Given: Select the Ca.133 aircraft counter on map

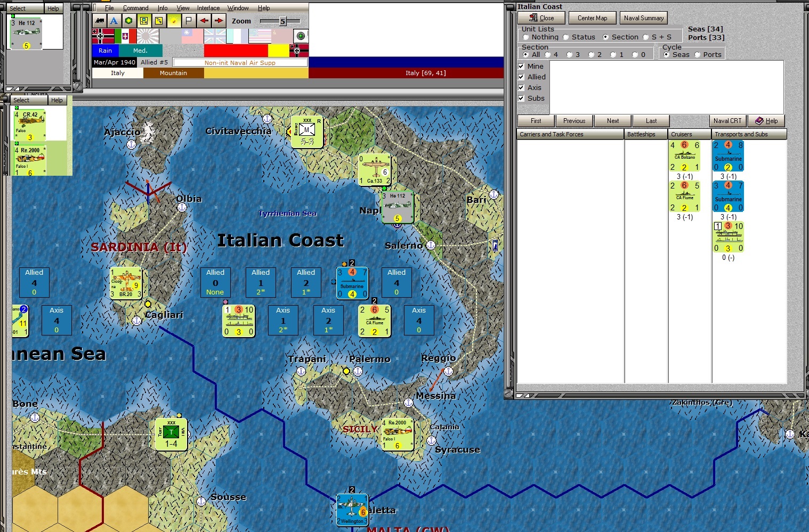Looking at the screenshot, I should pyautogui.click(x=375, y=169).
